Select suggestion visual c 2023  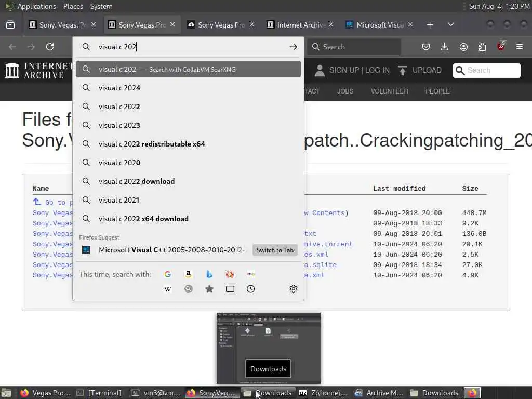pyautogui.click(x=188, y=125)
